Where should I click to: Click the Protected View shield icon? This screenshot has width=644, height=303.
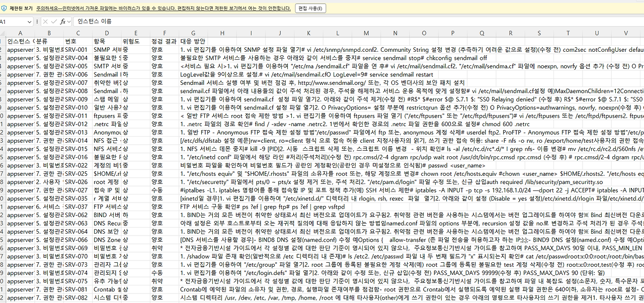pos(4,8)
